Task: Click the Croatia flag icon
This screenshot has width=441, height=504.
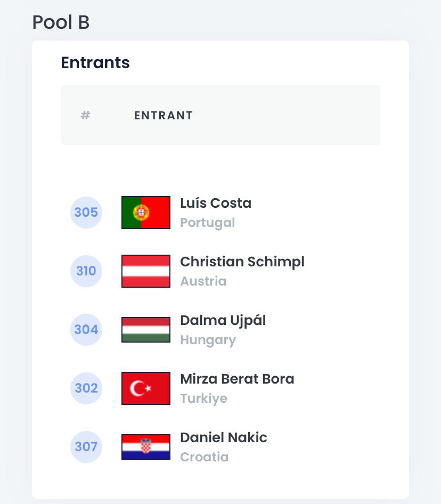Action: pyautogui.click(x=146, y=447)
